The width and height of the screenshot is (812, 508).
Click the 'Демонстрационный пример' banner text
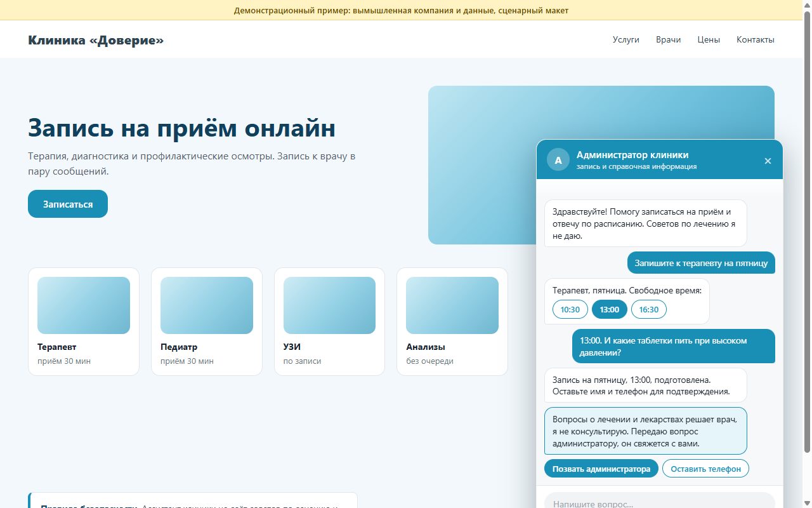coord(401,10)
